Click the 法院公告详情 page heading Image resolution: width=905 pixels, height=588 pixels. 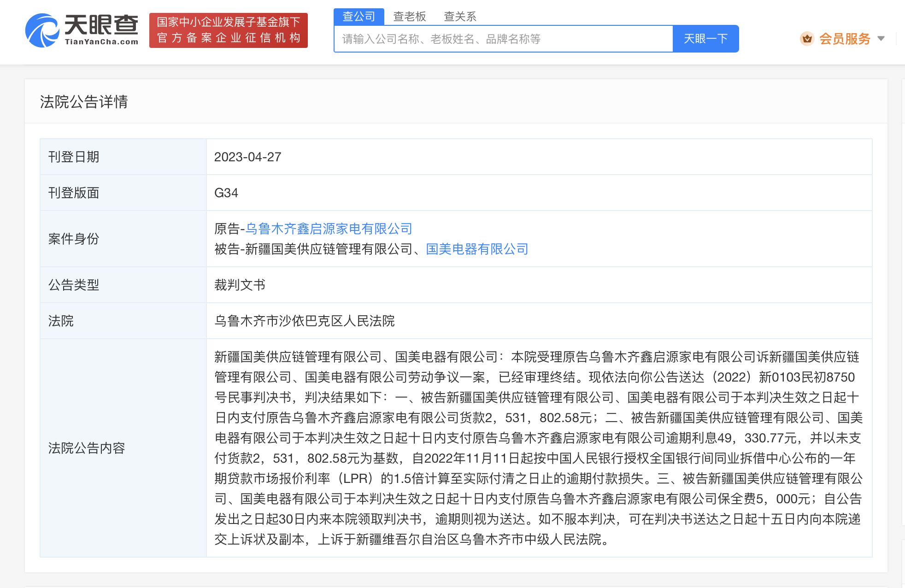click(x=84, y=102)
